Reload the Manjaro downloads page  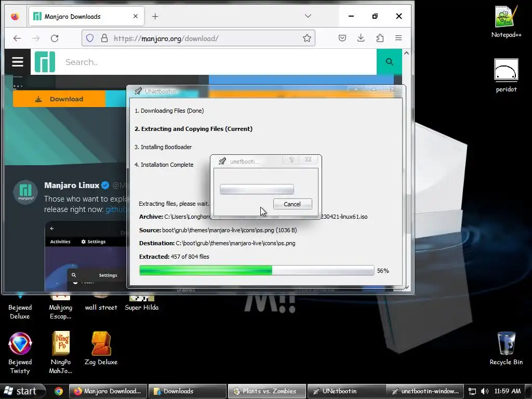click(x=55, y=38)
